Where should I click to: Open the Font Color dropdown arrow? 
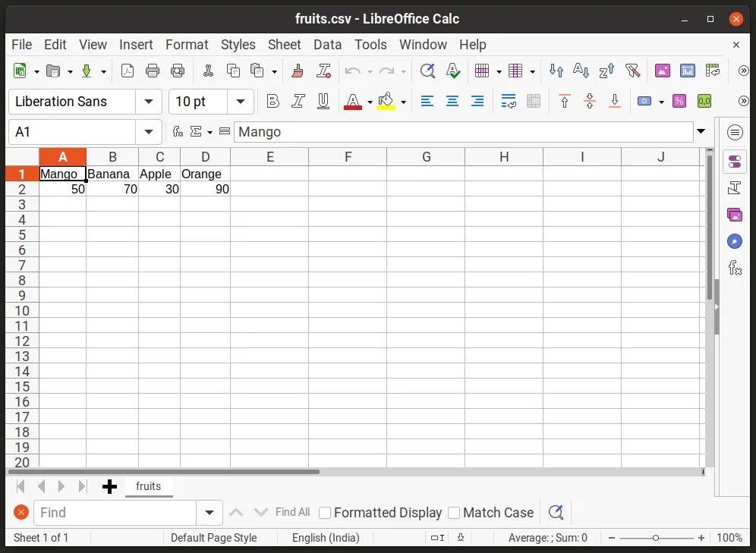(370, 102)
